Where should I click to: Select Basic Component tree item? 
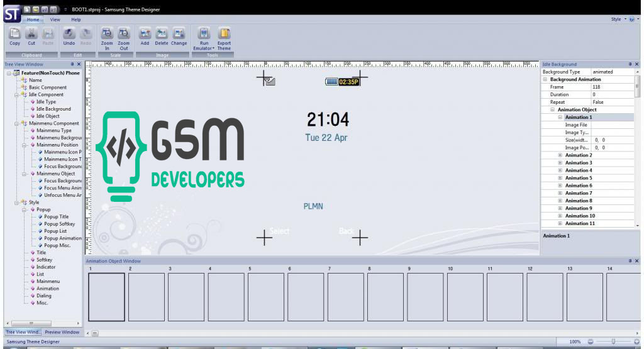click(x=48, y=87)
